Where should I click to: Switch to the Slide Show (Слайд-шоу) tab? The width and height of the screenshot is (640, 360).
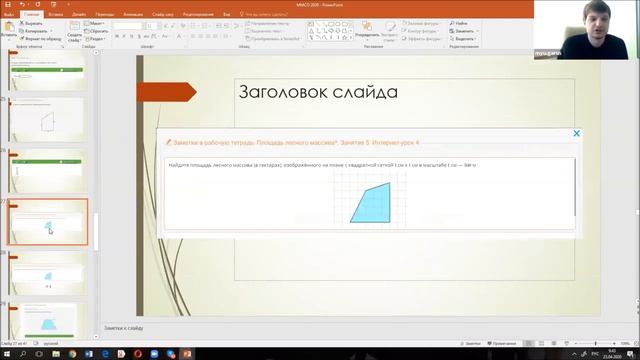click(162, 14)
